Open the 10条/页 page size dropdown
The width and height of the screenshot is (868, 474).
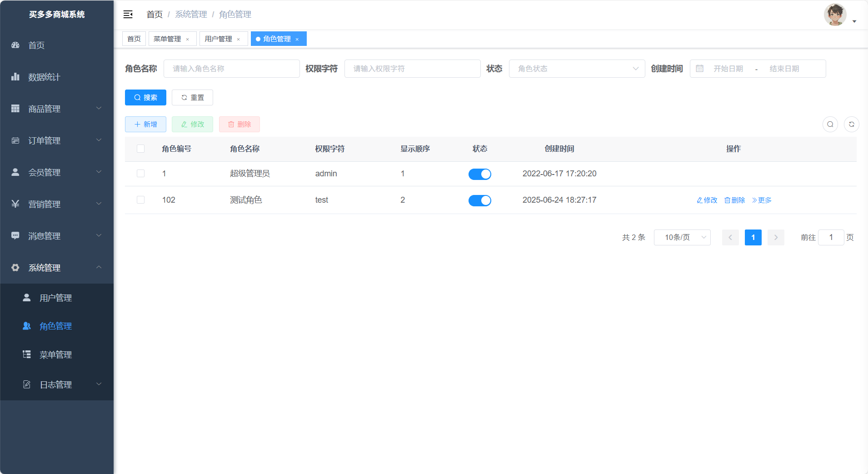pyautogui.click(x=682, y=237)
